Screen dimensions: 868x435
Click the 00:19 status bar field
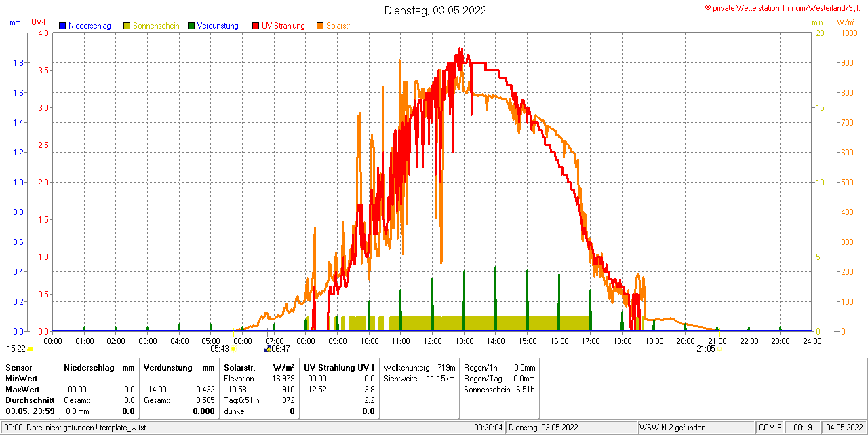(803, 428)
